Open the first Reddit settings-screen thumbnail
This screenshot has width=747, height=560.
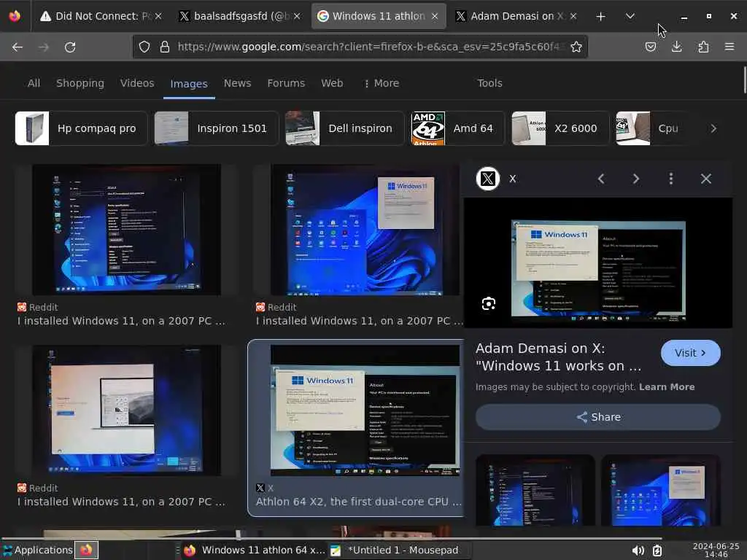[126, 230]
